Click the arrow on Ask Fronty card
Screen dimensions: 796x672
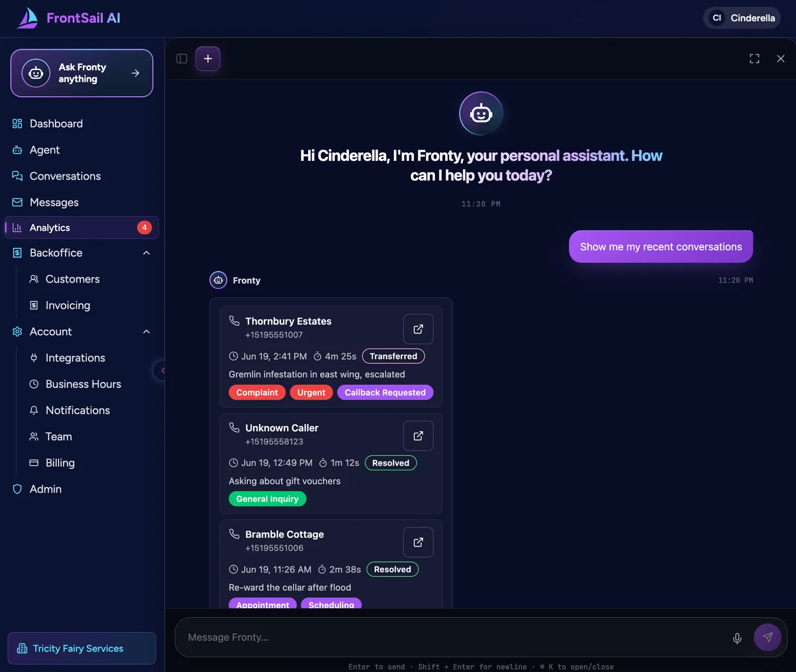point(135,73)
